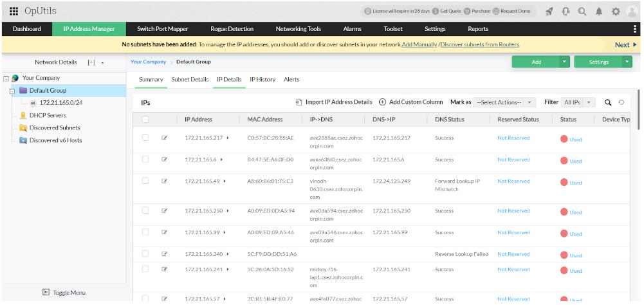Screen dimensions: 644x305
Task: Open the green Settings button dropdown arrow
Action: coord(627,62)
